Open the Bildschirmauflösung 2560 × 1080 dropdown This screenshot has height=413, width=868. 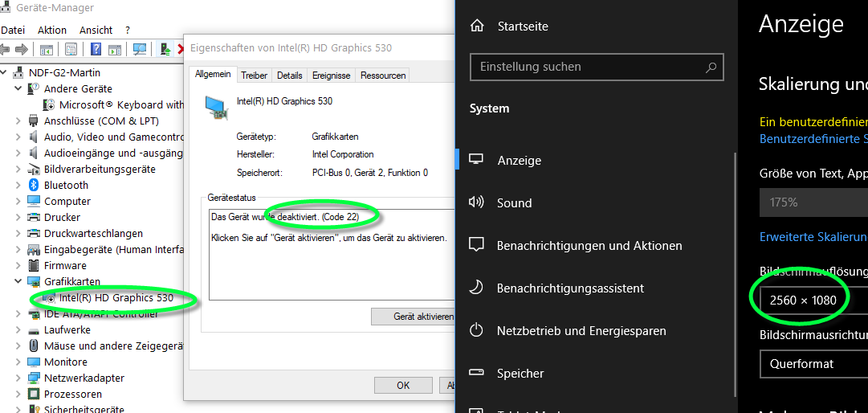point(813,300)
